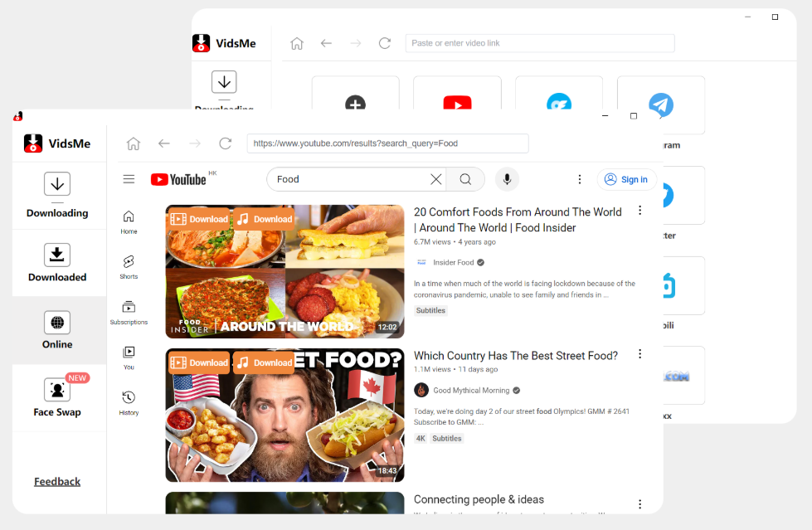This screenshot has width=812, height=530.
Task: Open more options for 20 Comfort Foods video
Action: [640, 211]
